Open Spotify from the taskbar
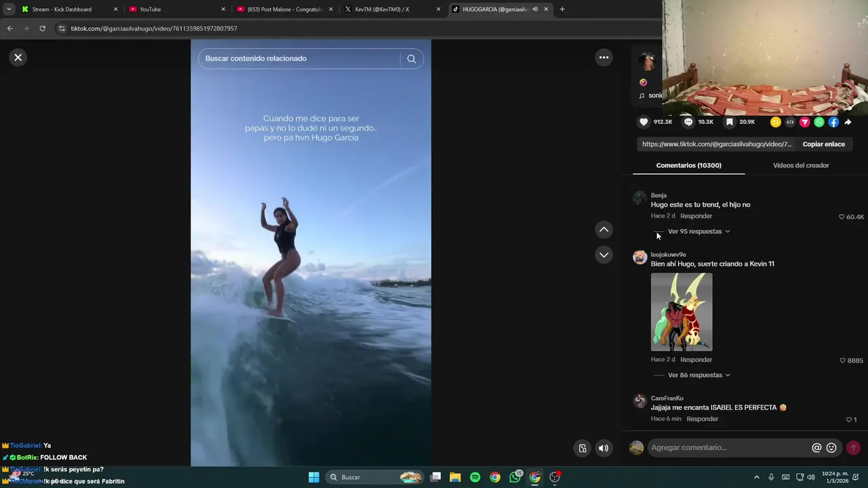Screen dimensions: 868x488 [x=475, y=477]
